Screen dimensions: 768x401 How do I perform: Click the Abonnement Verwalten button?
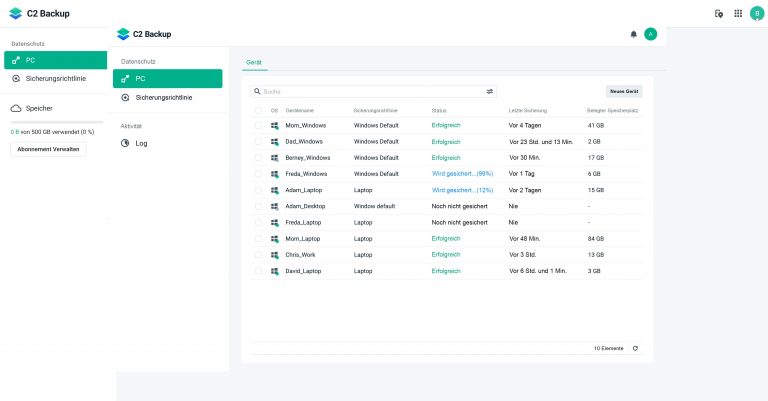48,149
